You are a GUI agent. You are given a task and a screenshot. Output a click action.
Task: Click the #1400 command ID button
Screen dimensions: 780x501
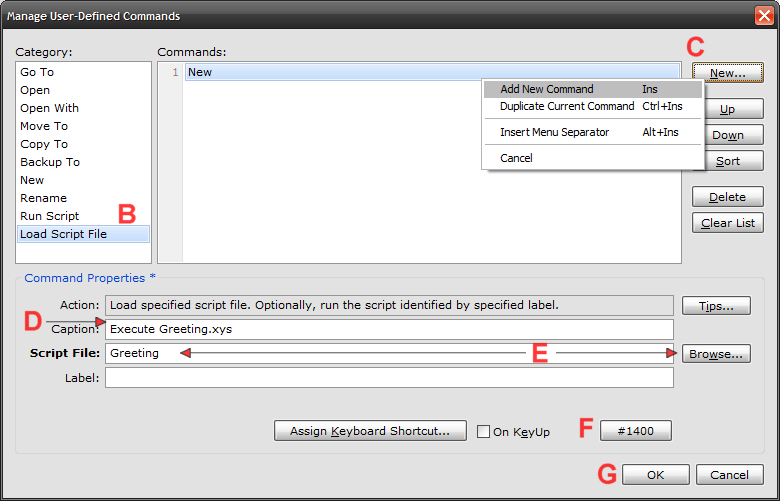click(636, 431)
